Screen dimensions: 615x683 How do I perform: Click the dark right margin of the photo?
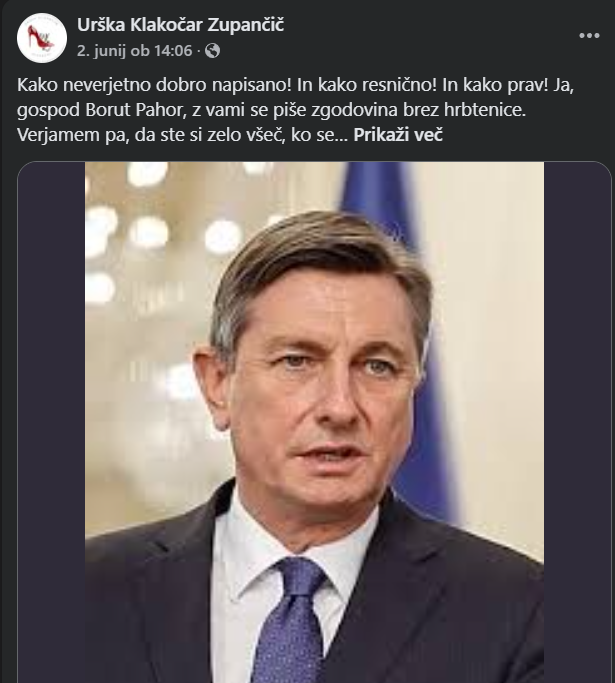coord(577,423)
